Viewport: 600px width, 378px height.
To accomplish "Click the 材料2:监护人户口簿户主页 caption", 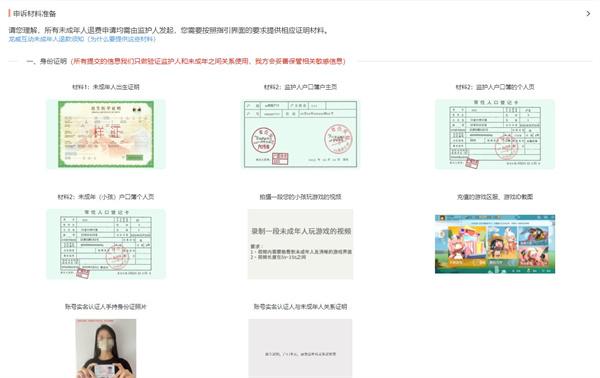I will [300, 87].
